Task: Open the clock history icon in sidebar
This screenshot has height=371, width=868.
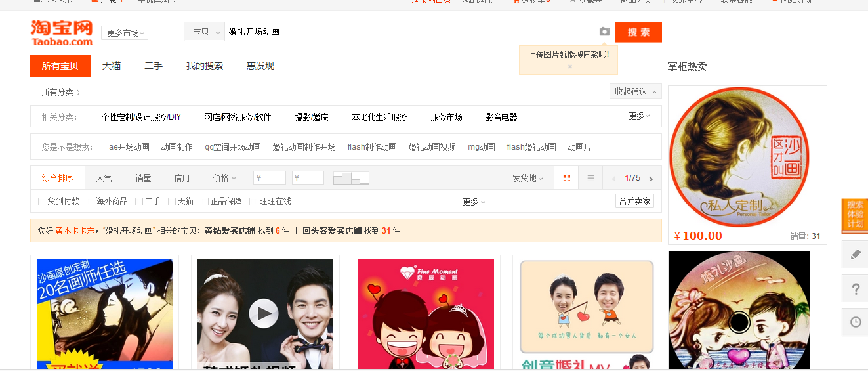Action: pos(855,322)
